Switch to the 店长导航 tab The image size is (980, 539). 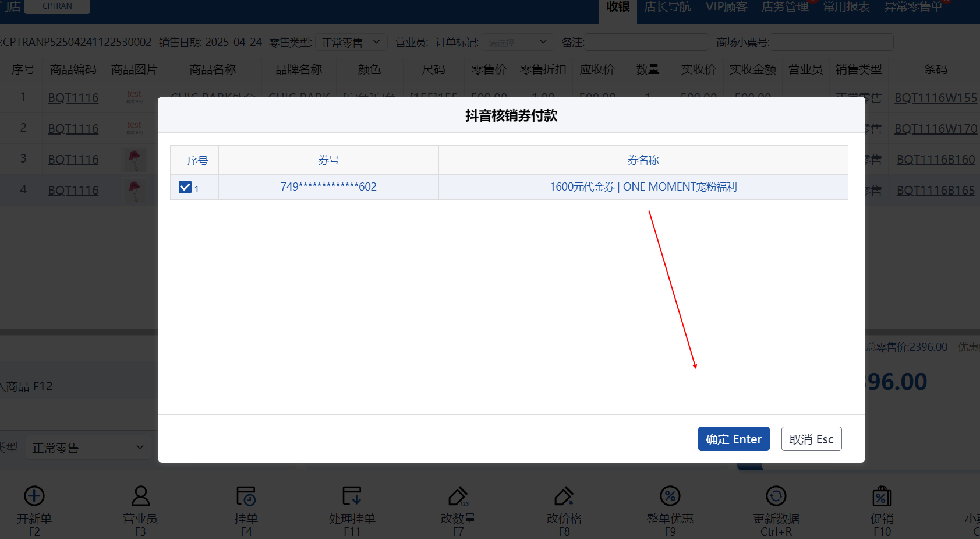[x=667, y=7]
